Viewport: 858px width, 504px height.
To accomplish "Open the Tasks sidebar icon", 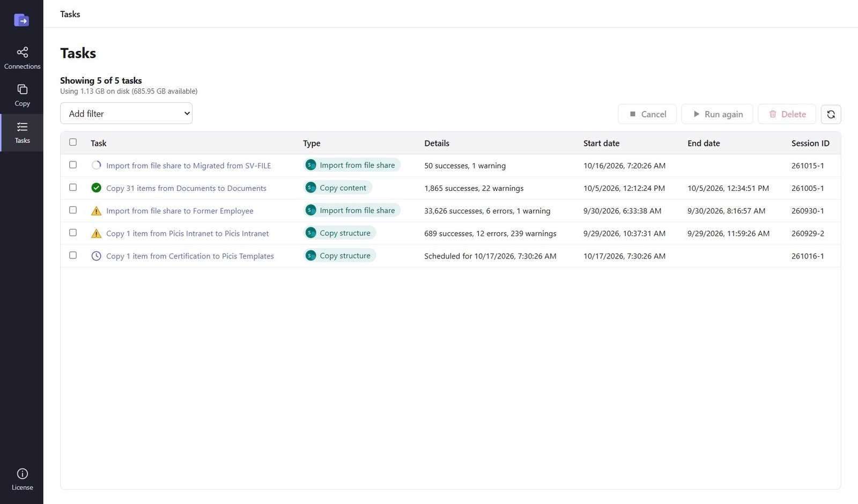I will coord(22,127).
